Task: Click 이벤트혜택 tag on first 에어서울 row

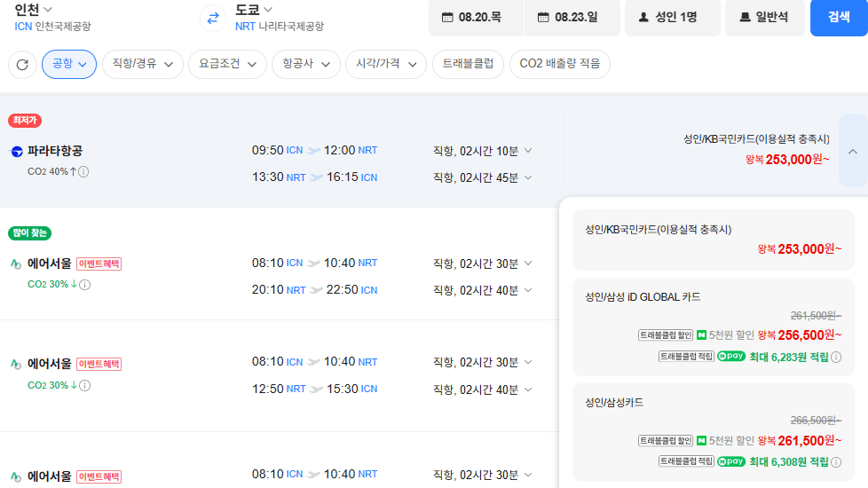Action: pyautogui.click(x=99, y=264)
